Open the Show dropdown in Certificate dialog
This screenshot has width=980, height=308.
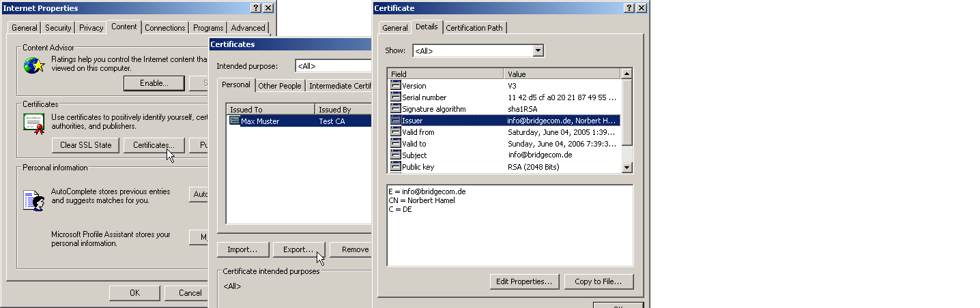538,51
